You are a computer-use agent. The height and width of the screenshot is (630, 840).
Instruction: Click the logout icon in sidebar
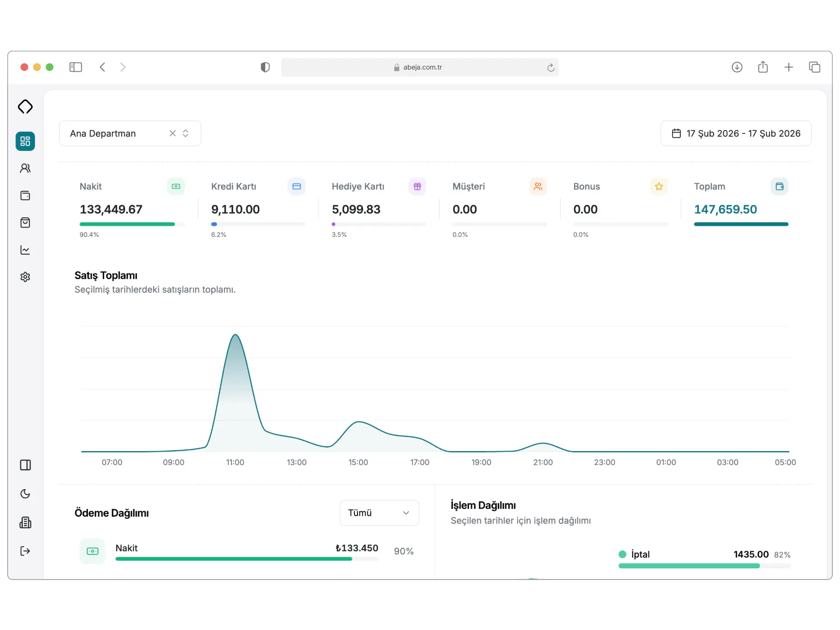(25, 551)
